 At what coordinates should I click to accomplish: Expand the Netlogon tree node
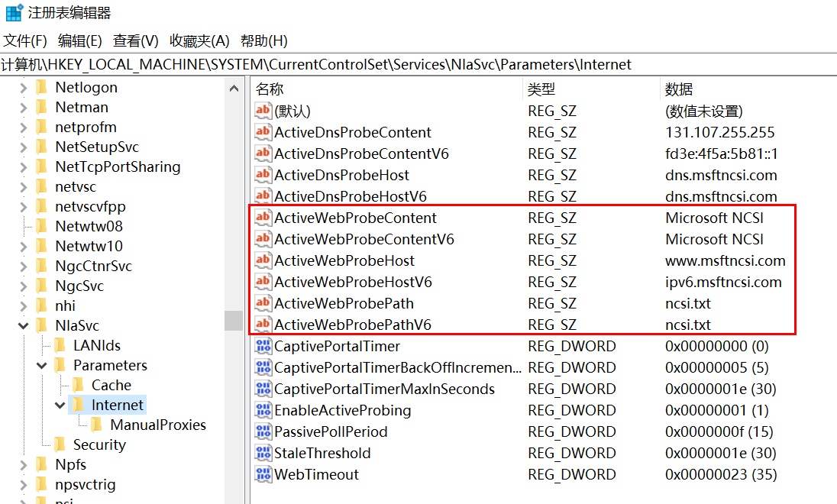[x=23, y=88]
